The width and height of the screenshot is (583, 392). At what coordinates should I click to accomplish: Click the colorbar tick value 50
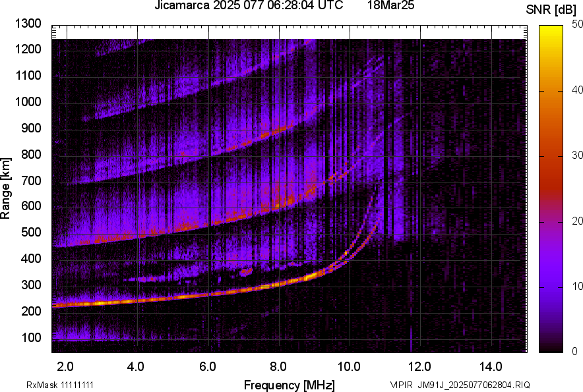(578, 24)
